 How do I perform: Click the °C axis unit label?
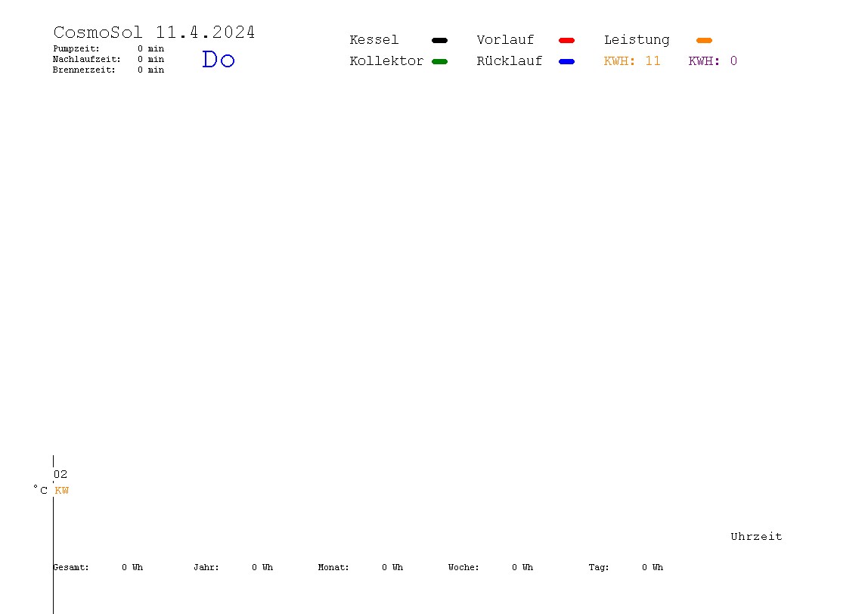click(x=40, y=490)
